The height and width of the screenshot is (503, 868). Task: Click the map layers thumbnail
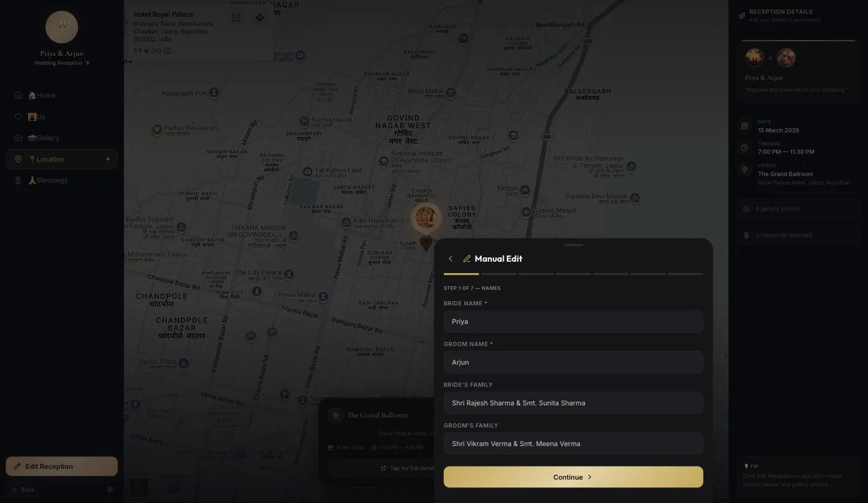click(139, 486)
